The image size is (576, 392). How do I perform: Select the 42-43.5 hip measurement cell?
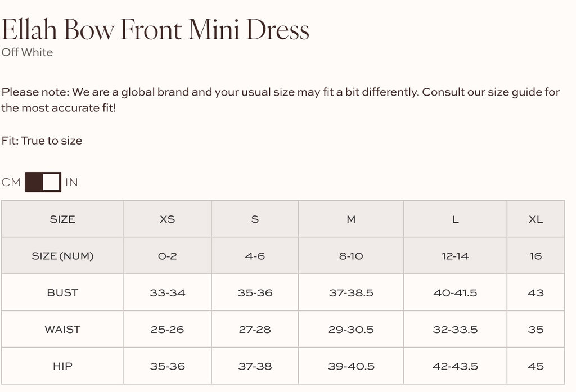pyautogui.click(x=456, y=365)
